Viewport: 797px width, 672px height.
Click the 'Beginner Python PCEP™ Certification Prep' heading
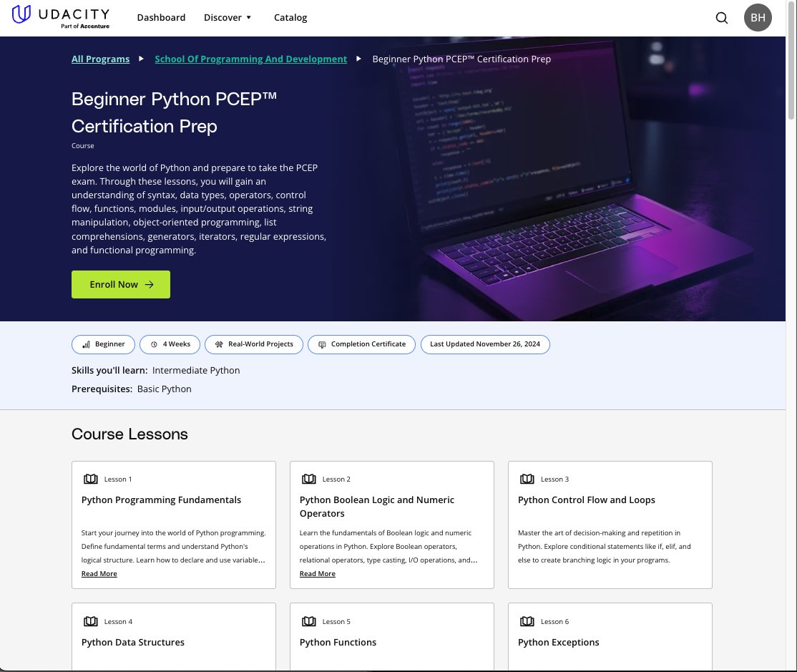[x=174, y=112]
